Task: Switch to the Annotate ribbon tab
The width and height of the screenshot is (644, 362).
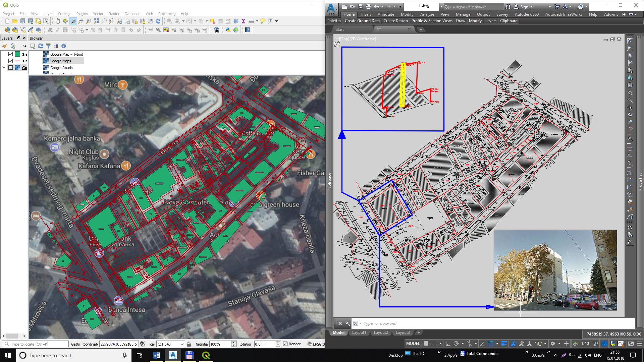Action: [x=386, y=14]
